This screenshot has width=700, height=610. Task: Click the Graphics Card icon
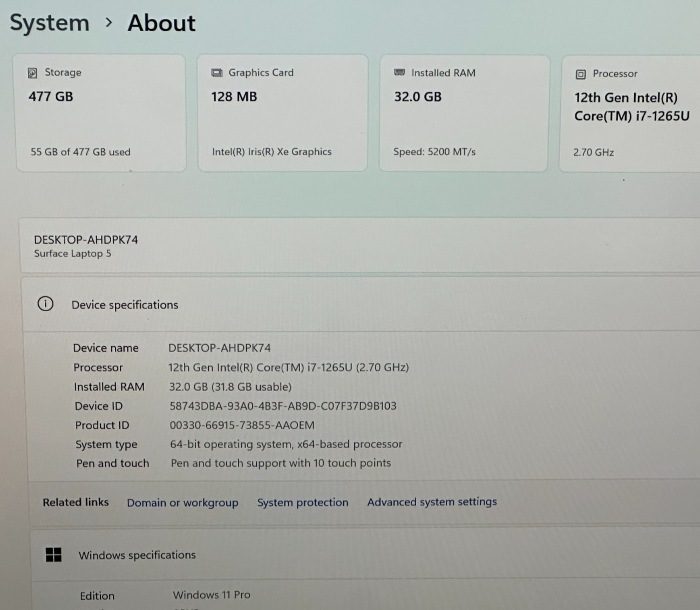[x=216, y=73]
